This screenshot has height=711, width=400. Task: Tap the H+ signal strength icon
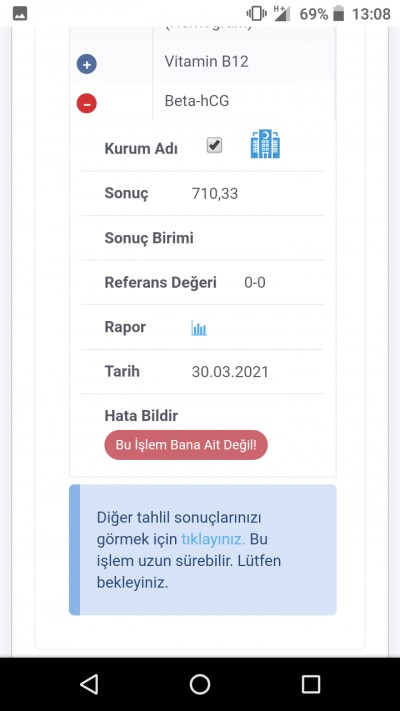[282, 13]
